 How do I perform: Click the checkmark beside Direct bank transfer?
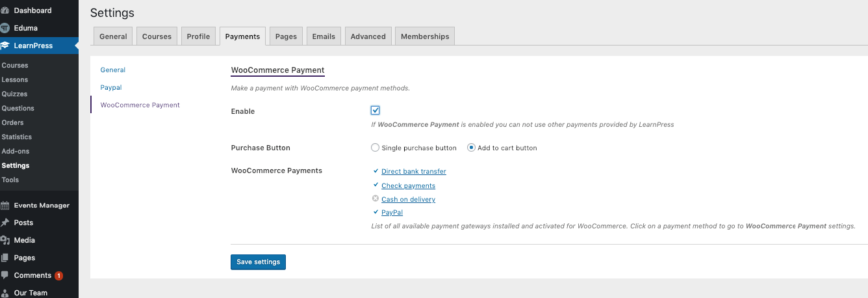pos(376,171)
